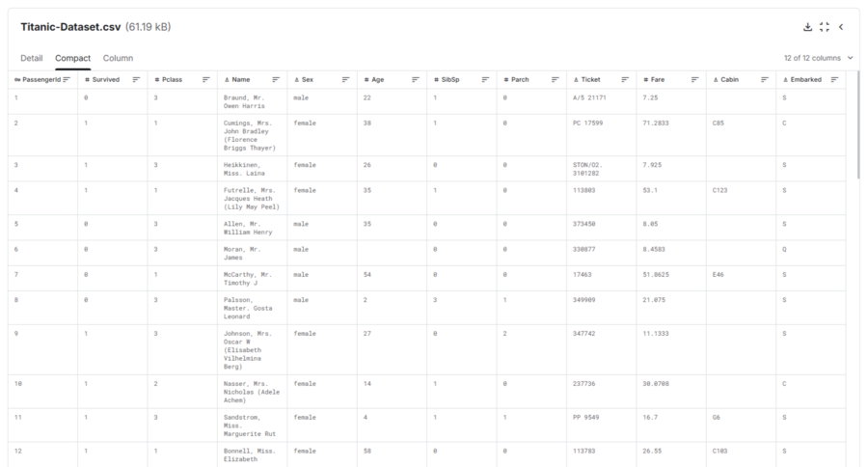Viewport: 868px width, 467px height.
Task: Click cabin value E46
Action: (x=718, y=275)
